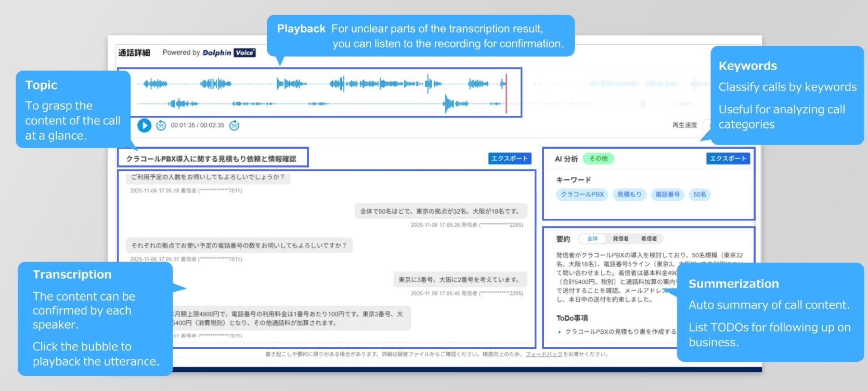868x391 pixels.
Task: Select the 見積もり keyword chip
Action: (629, 194)
